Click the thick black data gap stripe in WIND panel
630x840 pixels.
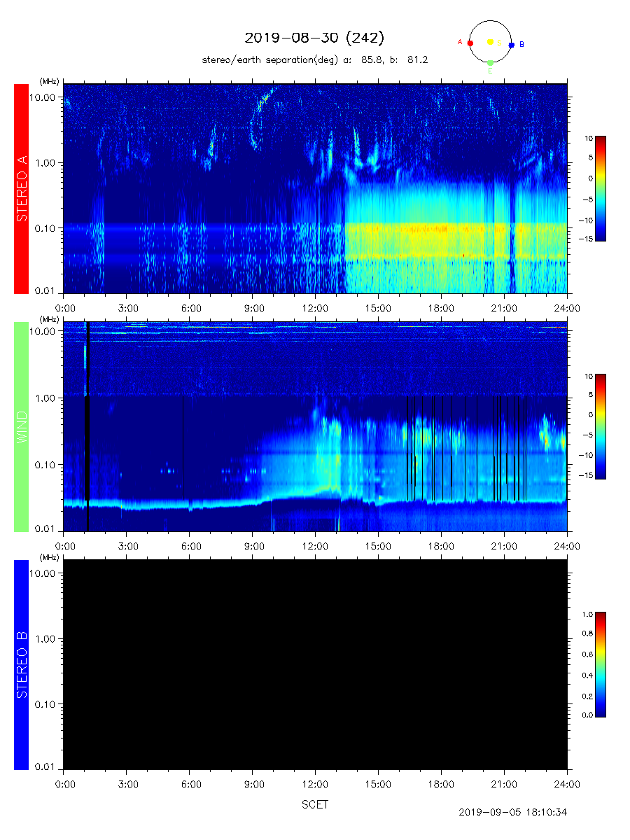click(x=87, y=427)
